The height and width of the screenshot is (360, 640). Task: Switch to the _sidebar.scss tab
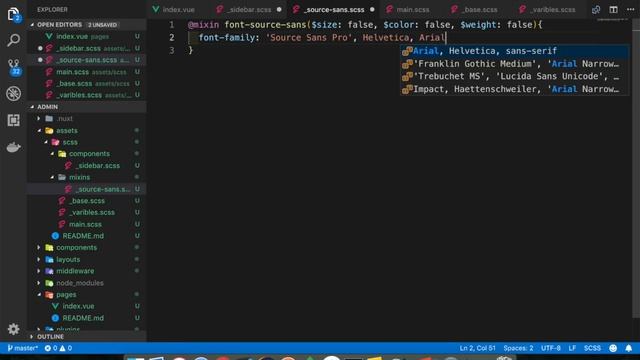tap(249, 9)
